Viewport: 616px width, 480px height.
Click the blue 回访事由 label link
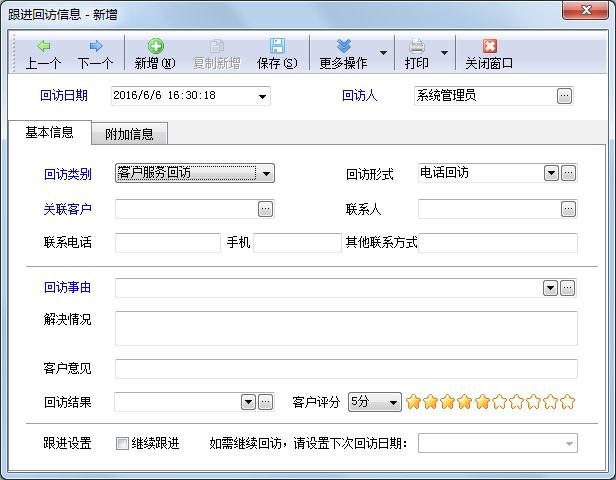(67, 288)
